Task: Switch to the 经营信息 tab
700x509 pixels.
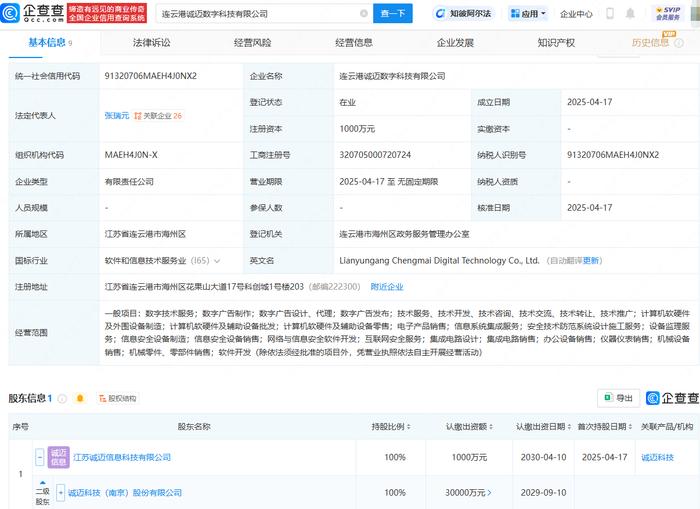Action: pyautogui.click(x=354, y=43)
